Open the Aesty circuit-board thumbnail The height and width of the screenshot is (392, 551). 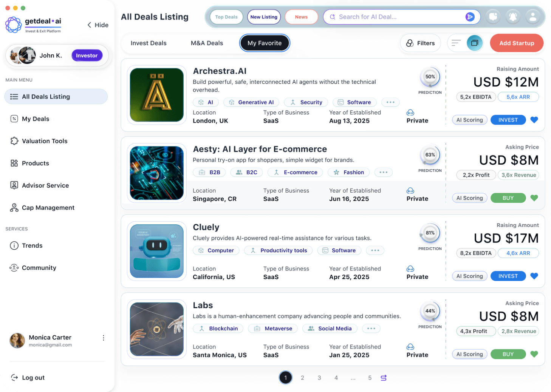tap(157, 173)
